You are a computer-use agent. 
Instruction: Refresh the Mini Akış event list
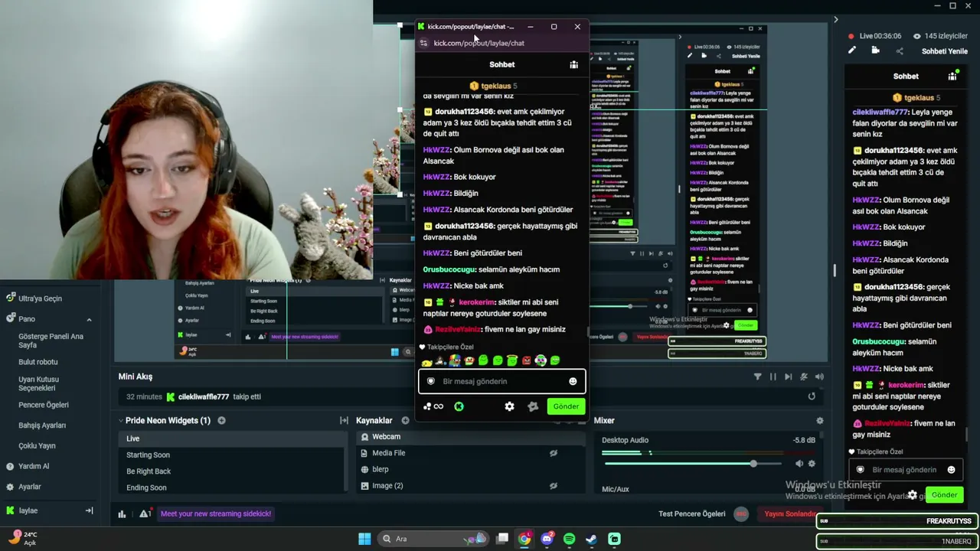(x=812, y=396)
